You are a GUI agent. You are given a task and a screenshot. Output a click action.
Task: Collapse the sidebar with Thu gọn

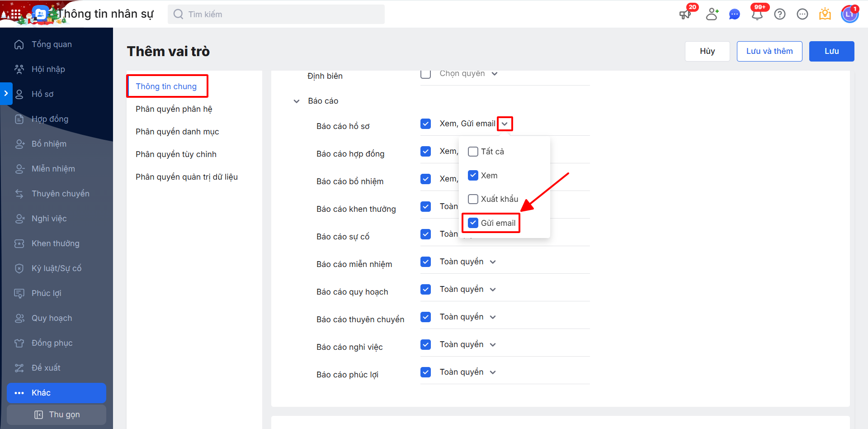point(57,415)
